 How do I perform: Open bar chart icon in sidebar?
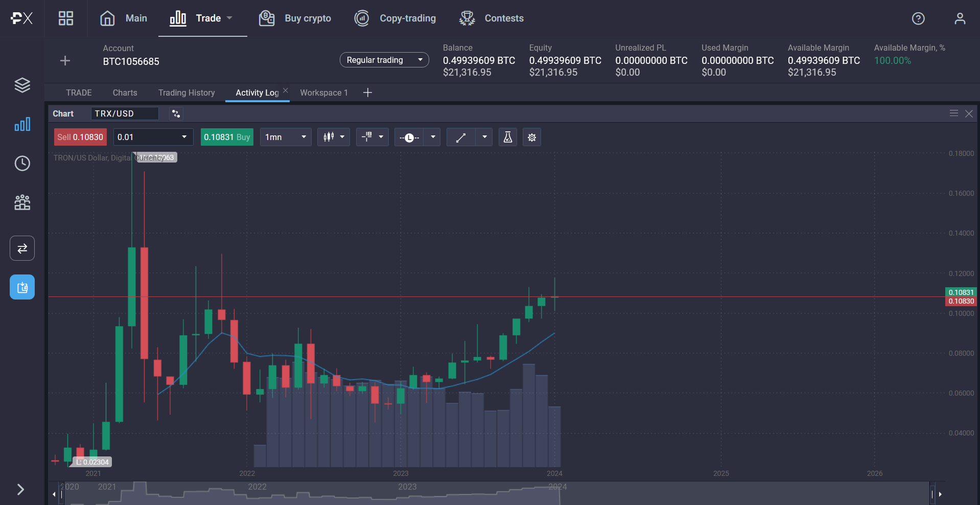point(22,124)
